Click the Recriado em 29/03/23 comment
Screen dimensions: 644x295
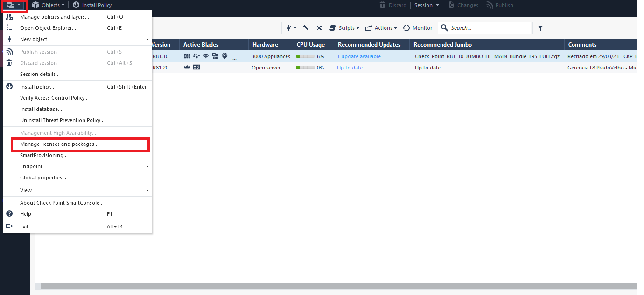[602, 56]
